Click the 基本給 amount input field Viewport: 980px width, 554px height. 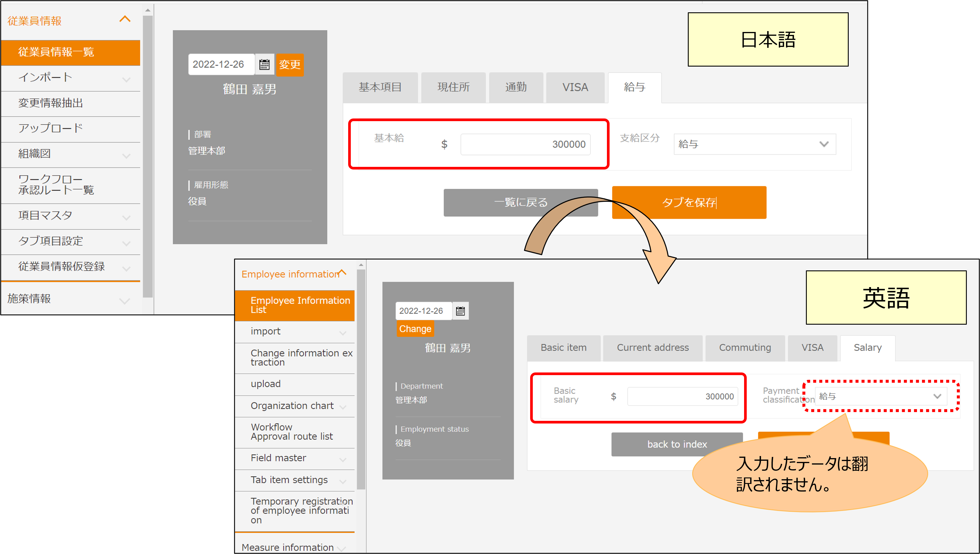525,144
